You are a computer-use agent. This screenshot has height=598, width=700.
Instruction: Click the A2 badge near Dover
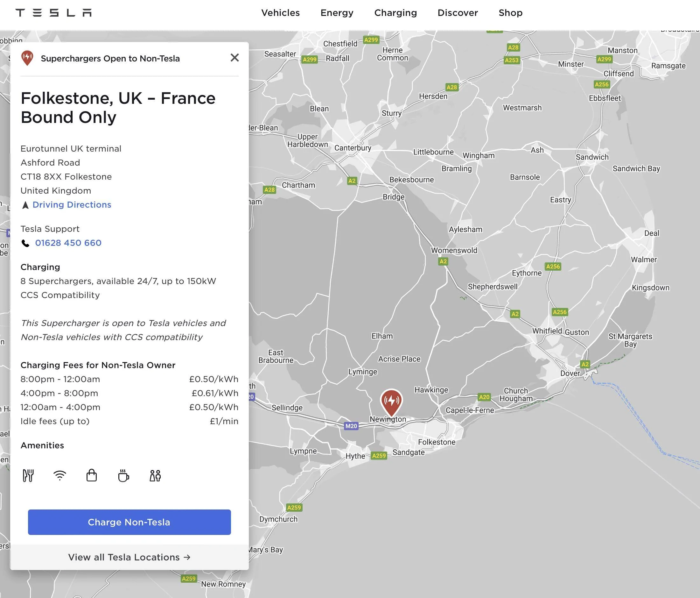tap(585, 364)
